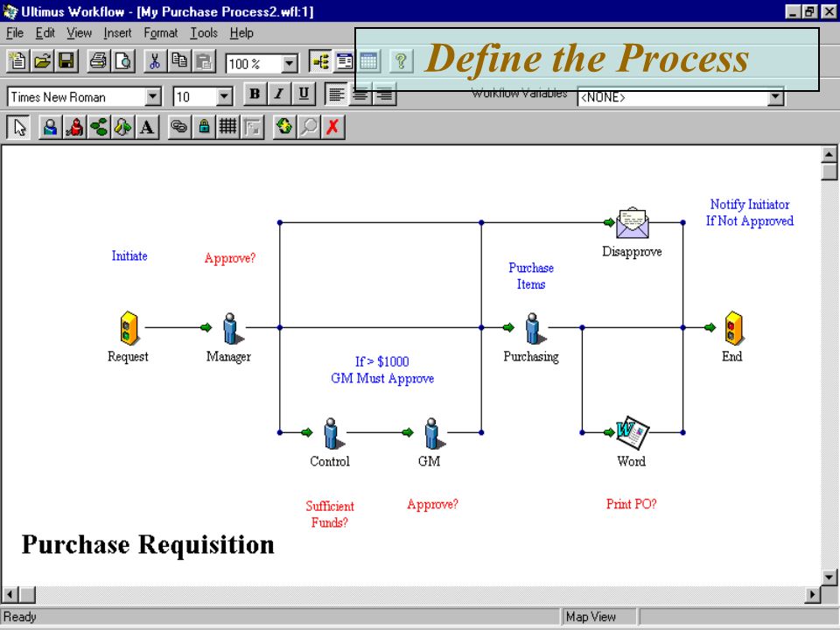Toggle Bold formatting
The image size is (840, 630).
point(255,94)
